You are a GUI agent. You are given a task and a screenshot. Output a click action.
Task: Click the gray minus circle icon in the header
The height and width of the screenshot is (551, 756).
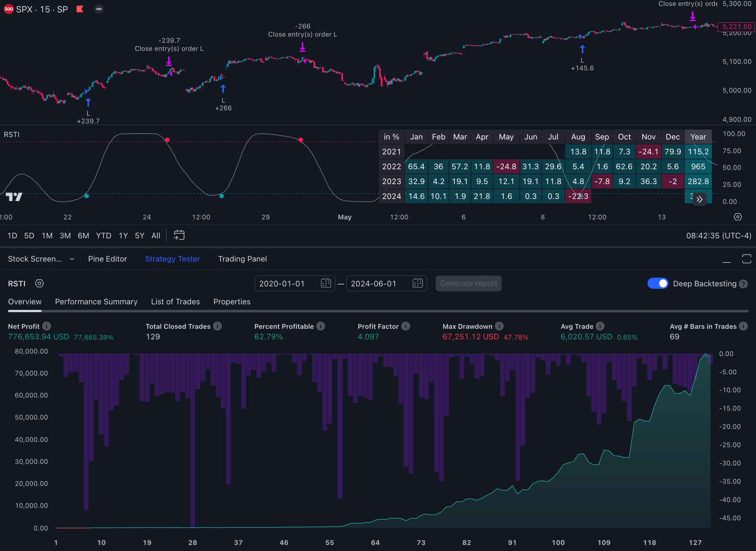pos(99,9)
